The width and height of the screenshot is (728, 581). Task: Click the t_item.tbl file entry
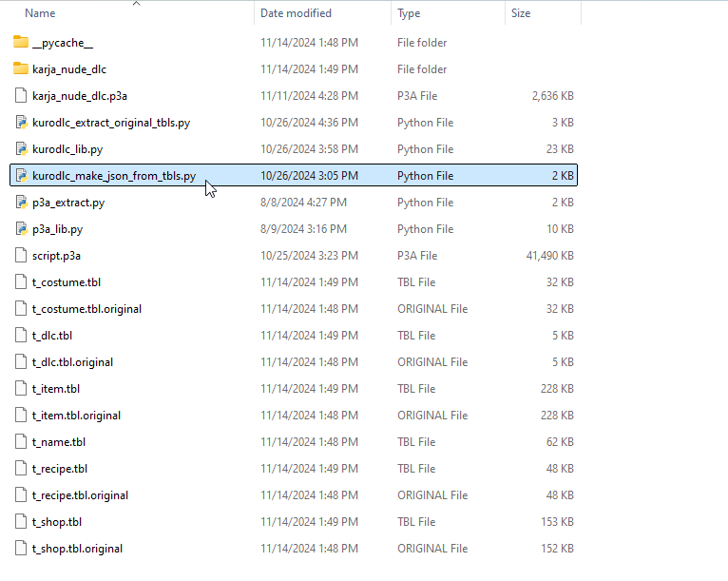pyautogui.click(x=56, y=389)
